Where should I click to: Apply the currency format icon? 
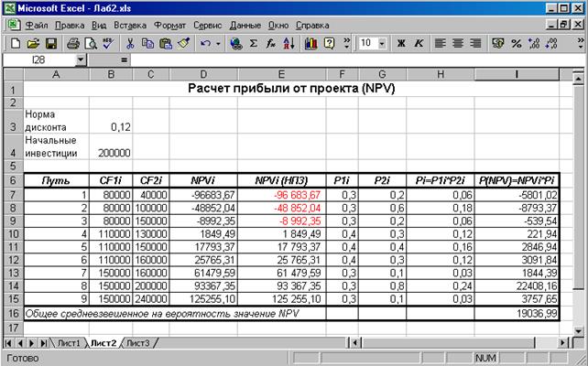(498, 43)
